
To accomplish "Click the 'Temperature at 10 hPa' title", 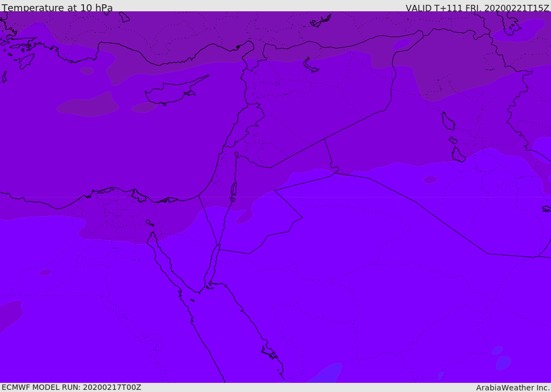I will coord(57,8).
